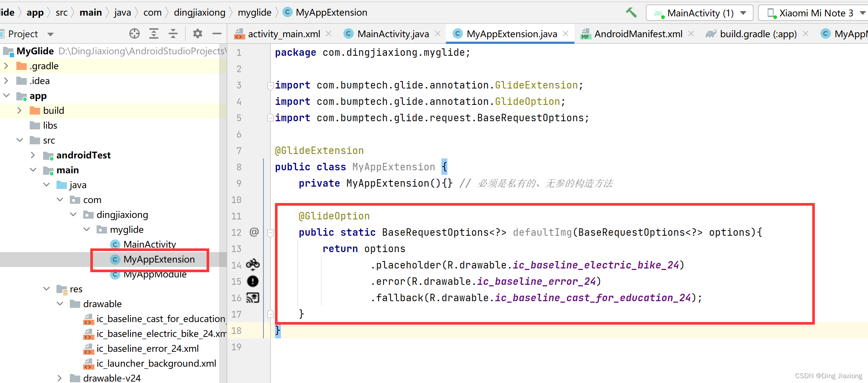Select the MyGlide project root
868x383 pixels.
(35, 51)
